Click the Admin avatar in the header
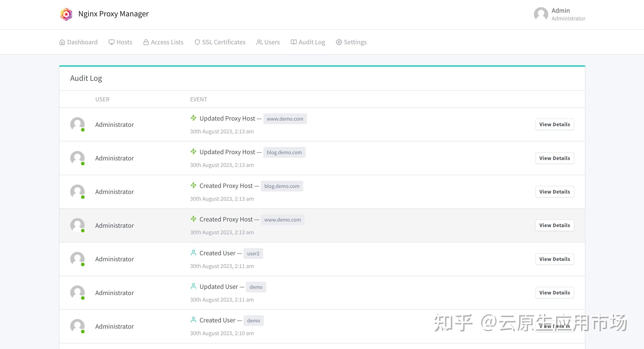This screenshot has height=349, width=644. tap(541, 14)
